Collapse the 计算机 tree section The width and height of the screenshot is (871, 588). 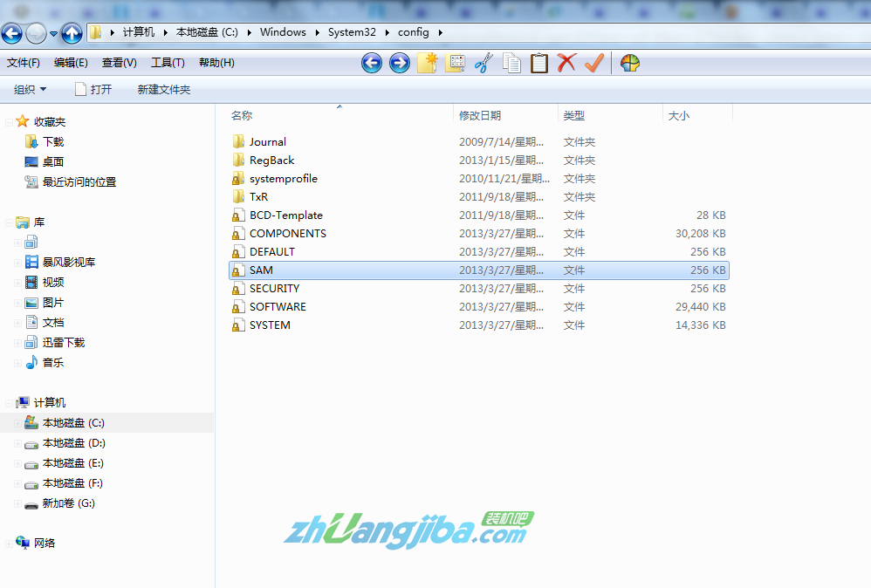coord(8,403)
